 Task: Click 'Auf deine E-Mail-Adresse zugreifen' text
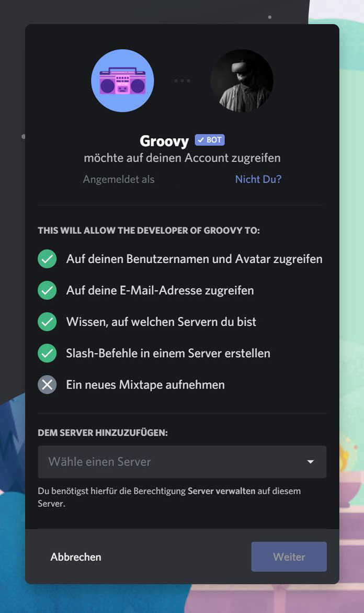[160, 290]
